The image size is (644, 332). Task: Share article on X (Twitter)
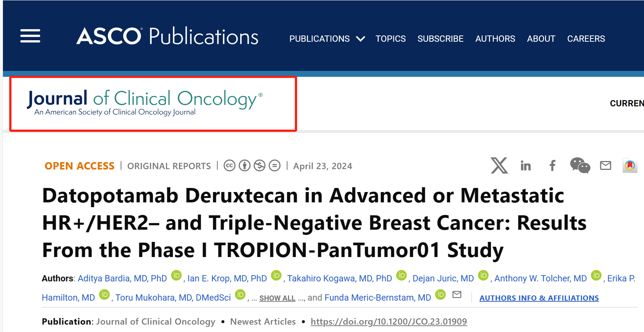[499, 165]
